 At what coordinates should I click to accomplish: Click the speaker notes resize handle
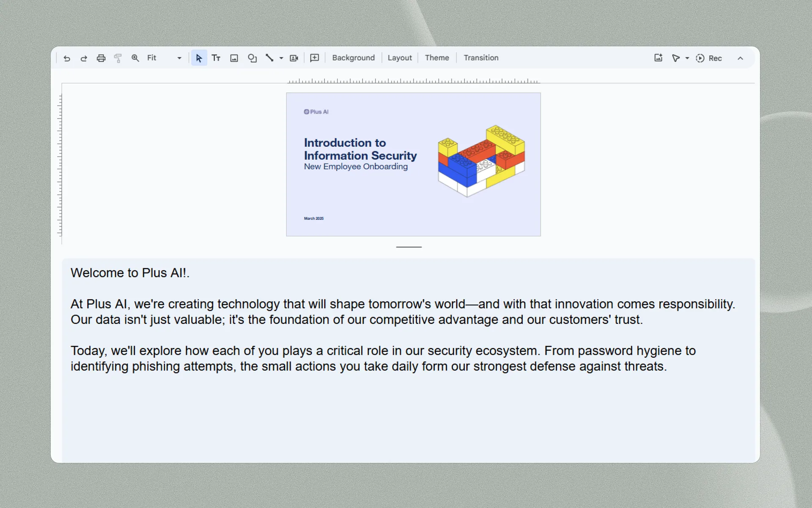(x=409, y=247)
